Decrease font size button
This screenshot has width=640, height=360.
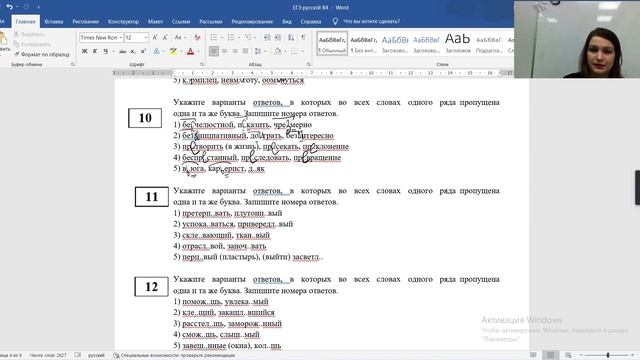(x=165, y=38)
